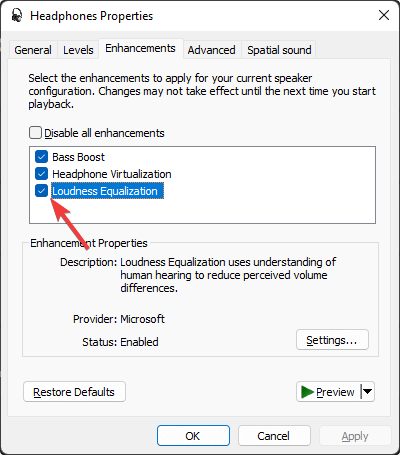Click the Cancel button

[274, 436]
